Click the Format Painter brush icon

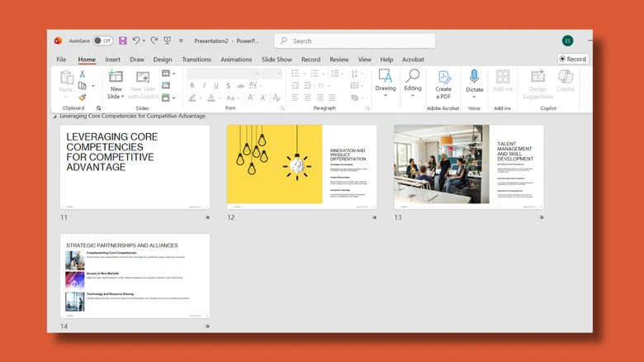[82, 98]
